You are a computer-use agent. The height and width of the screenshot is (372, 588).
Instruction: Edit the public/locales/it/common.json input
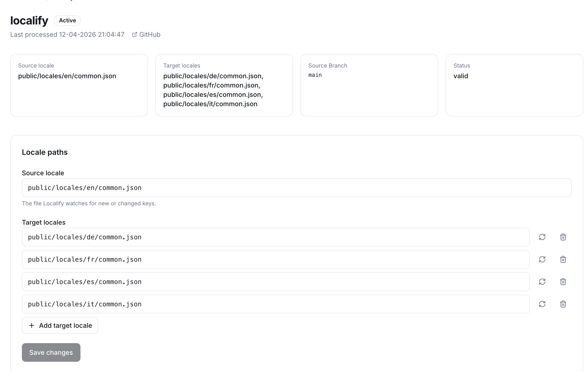[x=276, y=304]
